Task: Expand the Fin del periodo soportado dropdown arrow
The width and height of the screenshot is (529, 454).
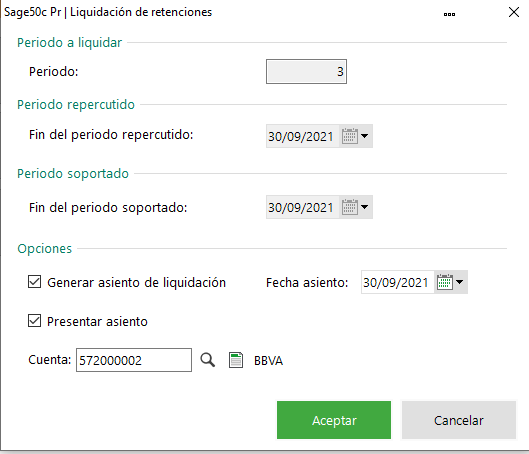Action: [364, 207]
